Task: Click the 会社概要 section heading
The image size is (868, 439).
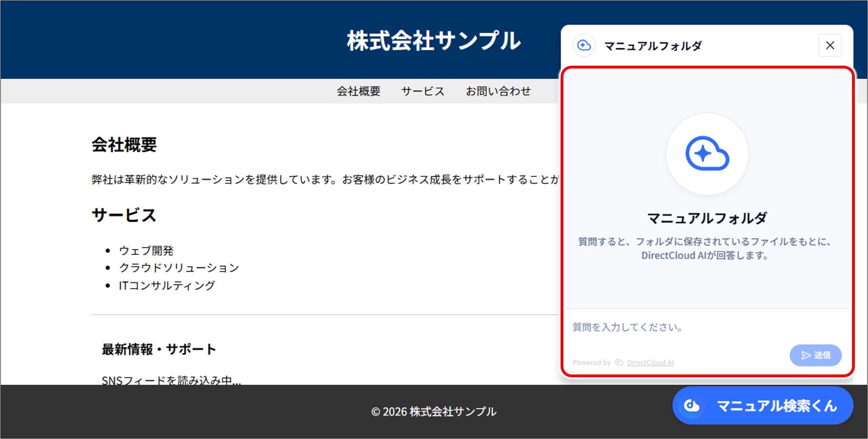Action: [x=124, y=145]
